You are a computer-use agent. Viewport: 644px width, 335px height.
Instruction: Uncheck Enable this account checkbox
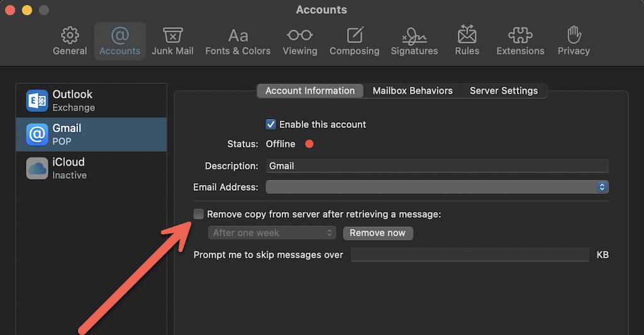pyautogui.click(x=270, y=124)
